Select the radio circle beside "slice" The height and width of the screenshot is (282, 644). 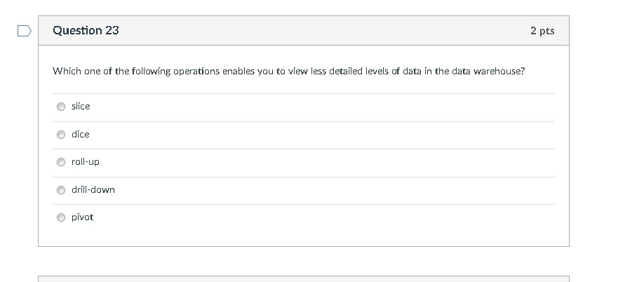(61, 107)
